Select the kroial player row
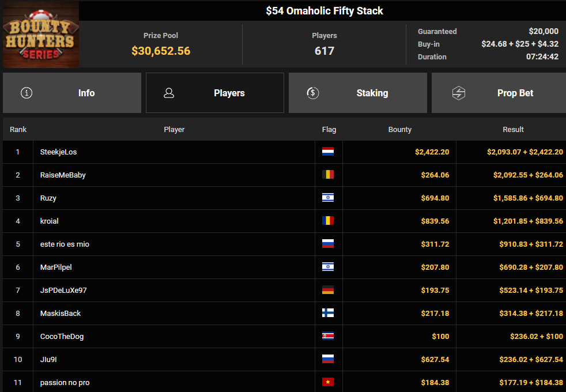The image size is (566, 392). pos(285,221)
